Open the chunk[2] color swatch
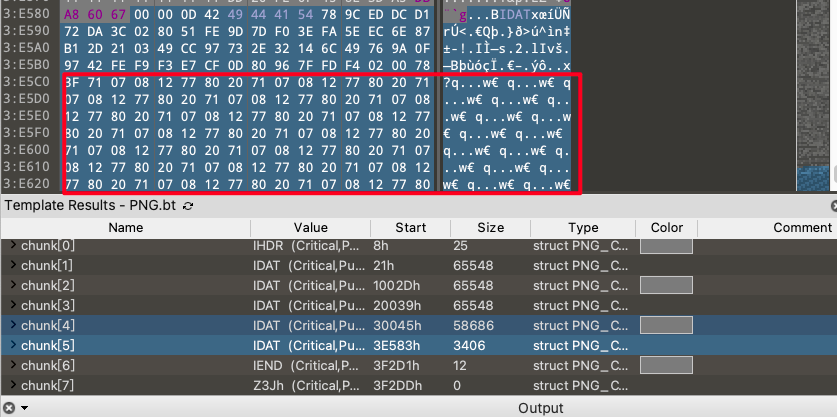The width and height of the screenshot is (837, 417). pyautogui.click(x=666, y=285)
